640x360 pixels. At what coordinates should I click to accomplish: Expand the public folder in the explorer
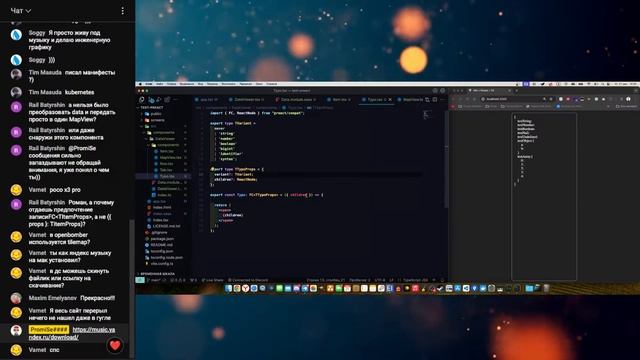tap(156, 114)
